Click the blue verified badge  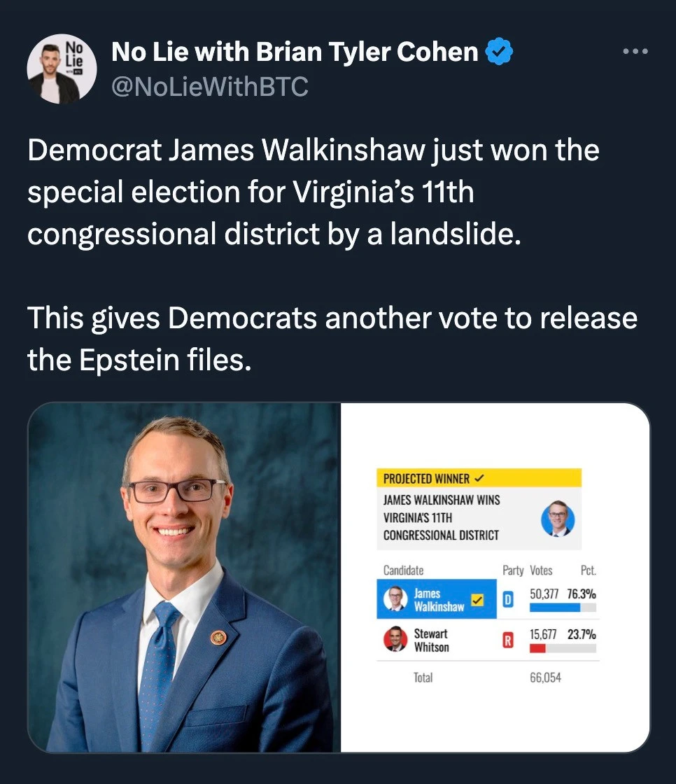pyautogui.click(x=499, y=52)
